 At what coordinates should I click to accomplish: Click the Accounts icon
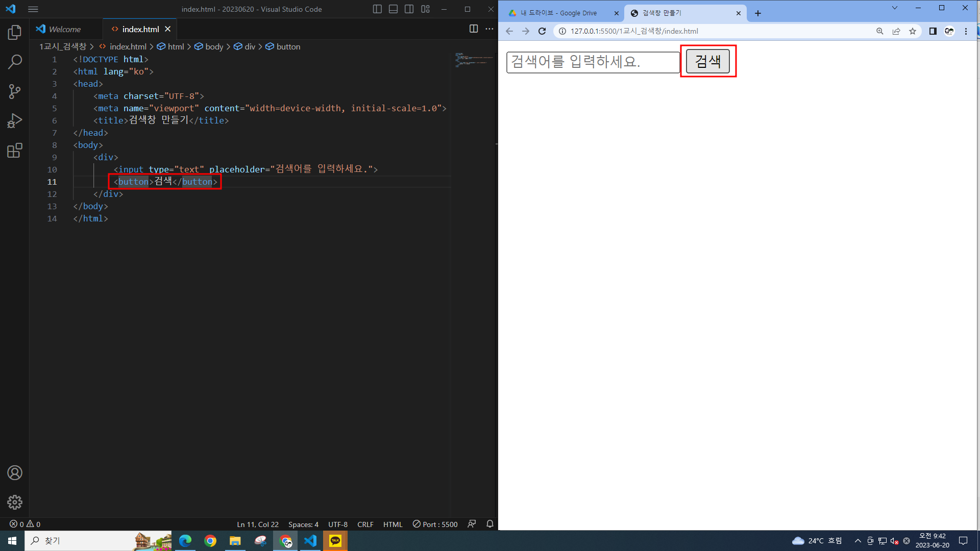click(x=15, y=473)
